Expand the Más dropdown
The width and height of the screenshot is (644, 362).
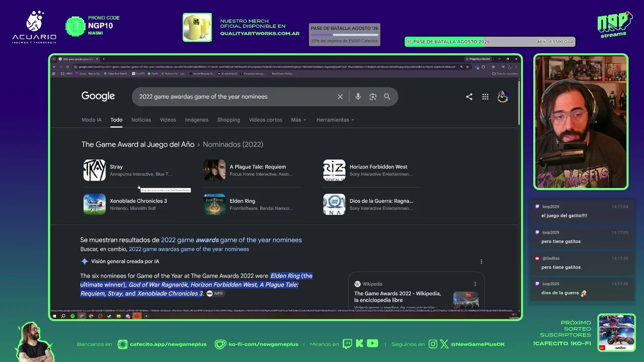(298, 120)
